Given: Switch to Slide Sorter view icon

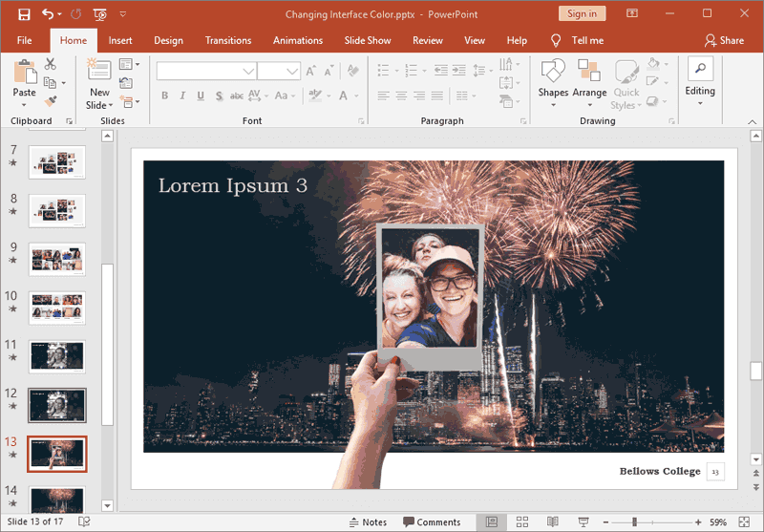Looking at the screenshot, I should click(522, 522).
